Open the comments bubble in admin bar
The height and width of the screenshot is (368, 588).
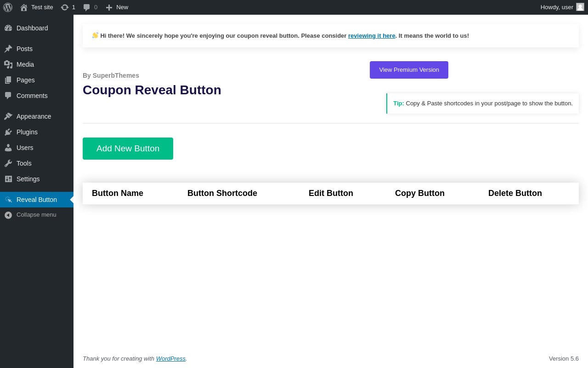(x=87, y=7)
